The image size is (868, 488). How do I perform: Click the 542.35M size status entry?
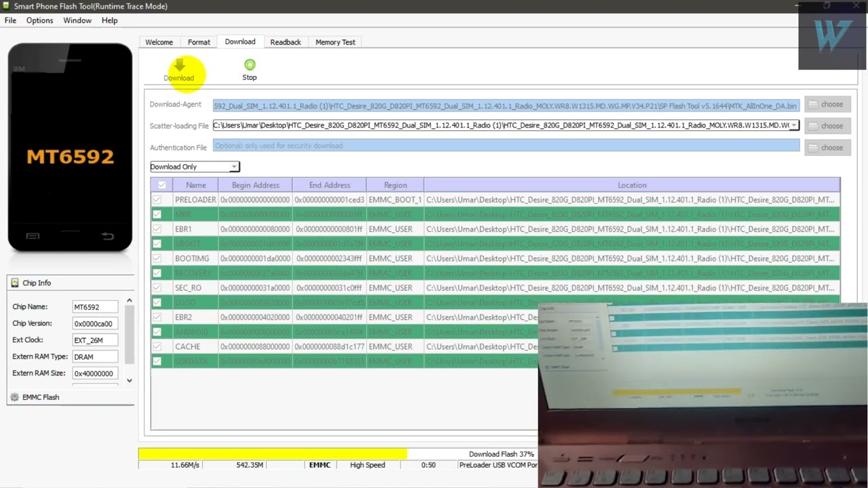250,465
